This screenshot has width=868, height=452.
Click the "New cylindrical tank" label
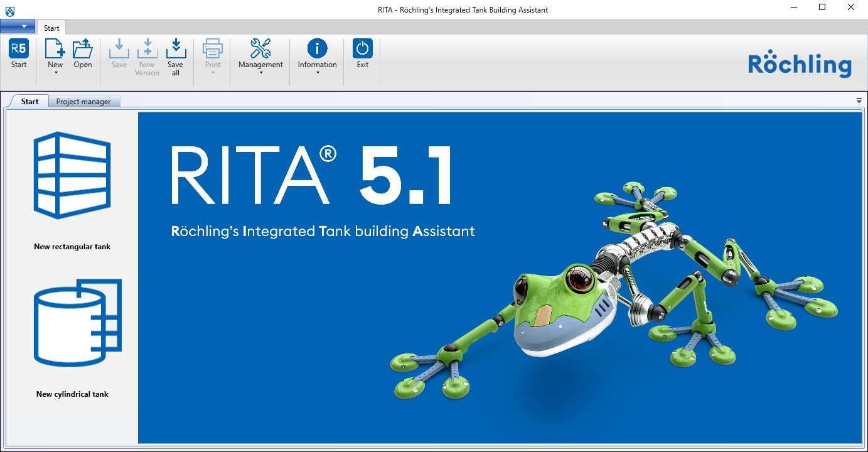(x=72, y=394)
